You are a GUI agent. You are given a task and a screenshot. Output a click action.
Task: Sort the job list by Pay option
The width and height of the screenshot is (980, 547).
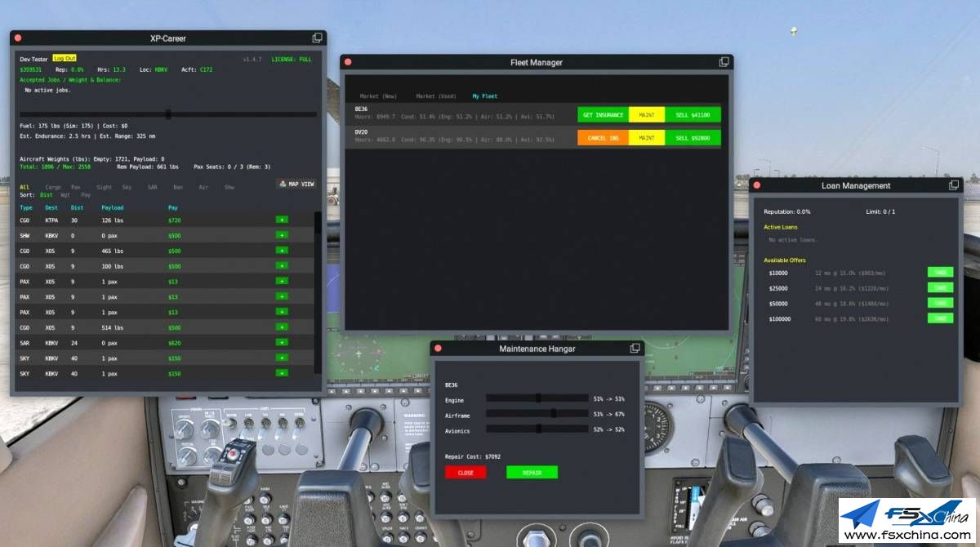pos(86,195)
